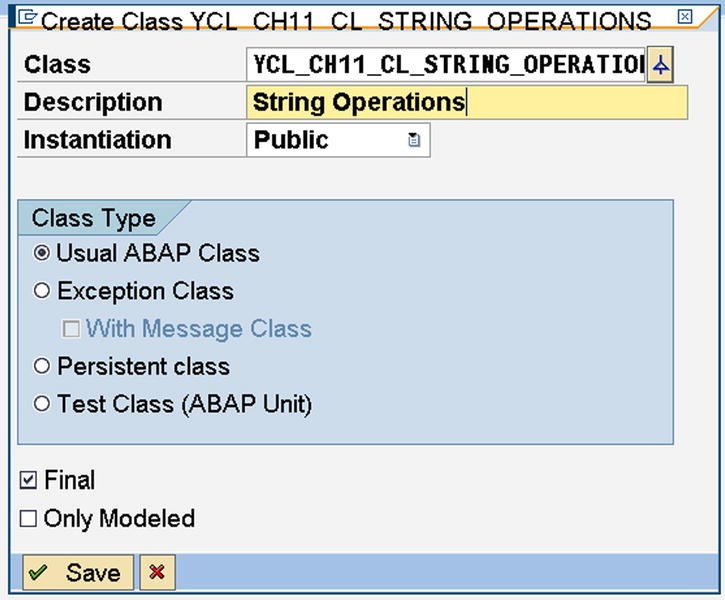
Task: Open the Instantiation dropdown list icon
Action: (x=414, y=140)
